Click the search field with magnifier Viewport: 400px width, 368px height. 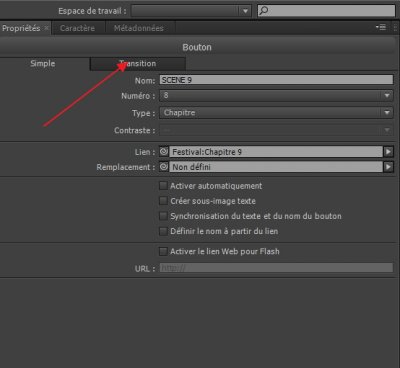(327, 11)
